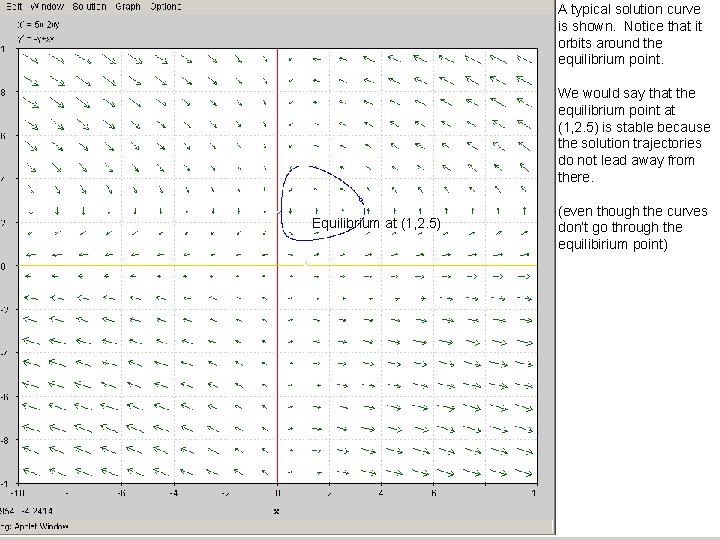Click 'A typical solution curve' note text
The image size is (720, 540).
pos(630,34)
